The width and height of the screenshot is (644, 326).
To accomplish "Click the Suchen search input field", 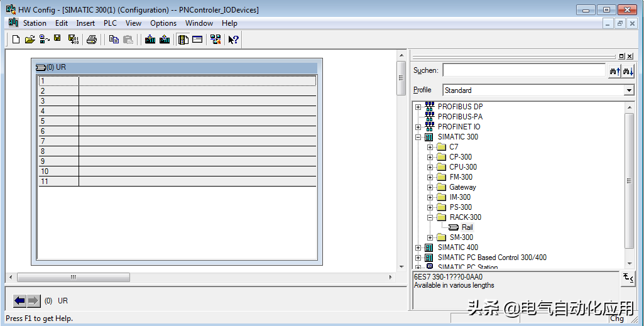I will pyautogui.click(x=523, y=71).
